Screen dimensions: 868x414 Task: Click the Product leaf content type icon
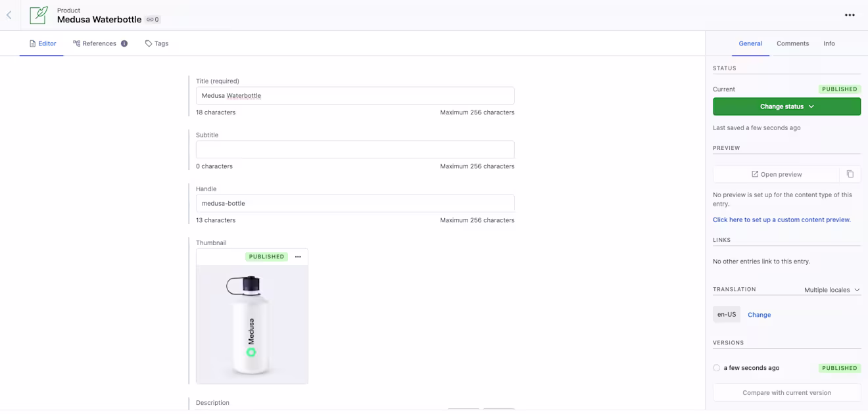point(39,15)
